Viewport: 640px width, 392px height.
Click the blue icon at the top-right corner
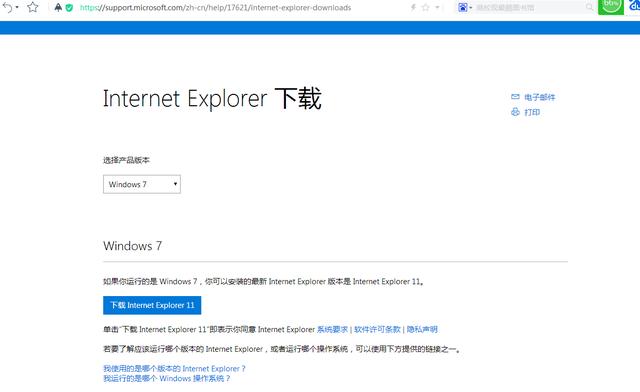tap(635, 6)
